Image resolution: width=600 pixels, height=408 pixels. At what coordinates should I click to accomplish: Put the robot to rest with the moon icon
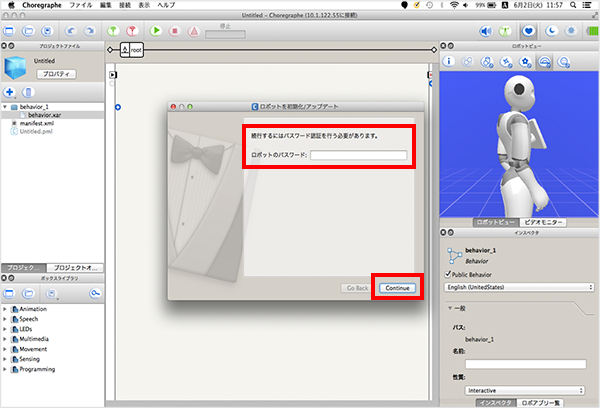click(551, 31)
